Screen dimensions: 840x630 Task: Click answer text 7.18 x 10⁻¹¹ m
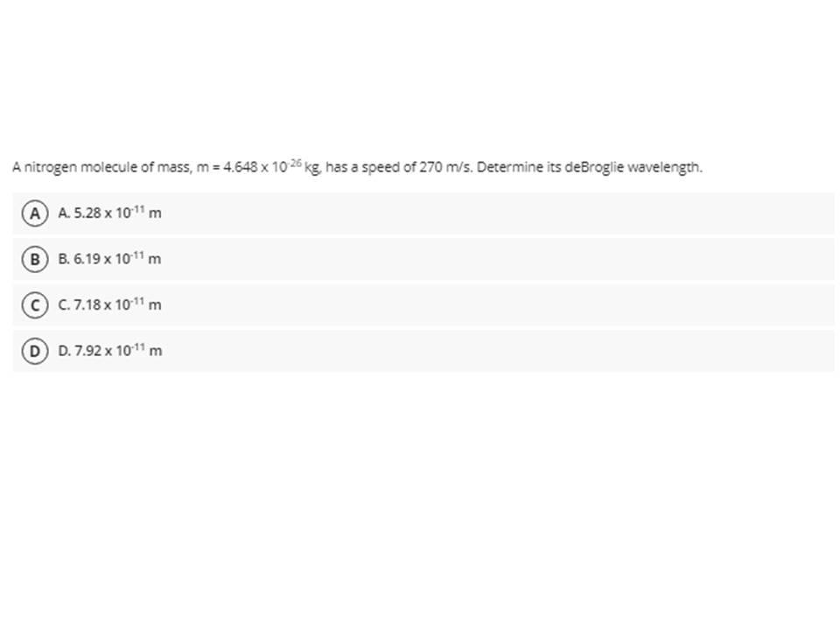pyautogui.click(x=117, y=304)
